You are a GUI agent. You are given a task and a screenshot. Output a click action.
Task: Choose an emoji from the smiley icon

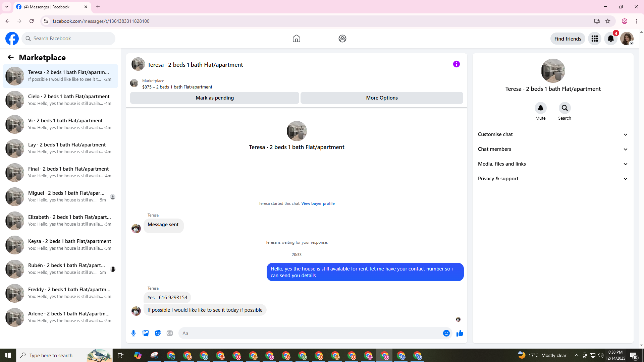(446, 333)
